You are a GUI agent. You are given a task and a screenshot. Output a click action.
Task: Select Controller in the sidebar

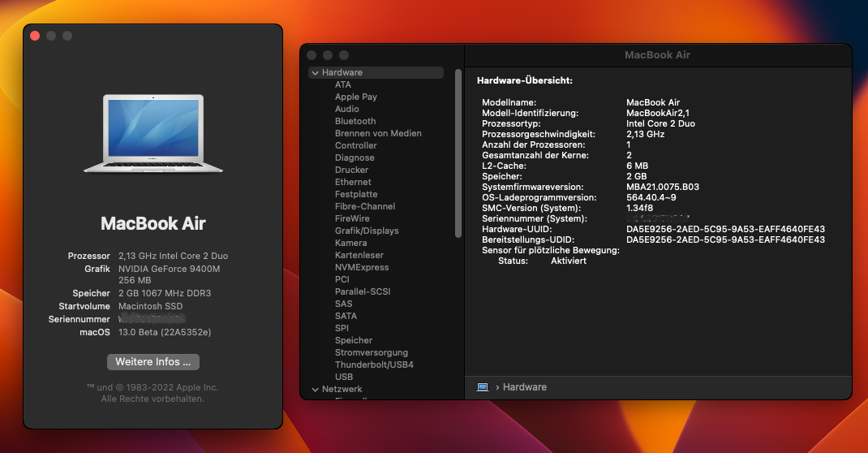(355, 145)
